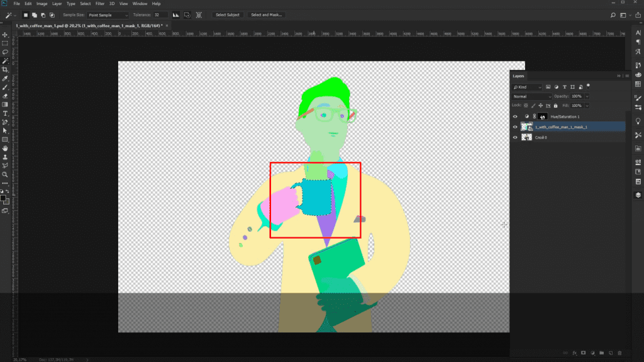
Task: Toggle the layer filtering switch
Action: (x=588, y=86)
